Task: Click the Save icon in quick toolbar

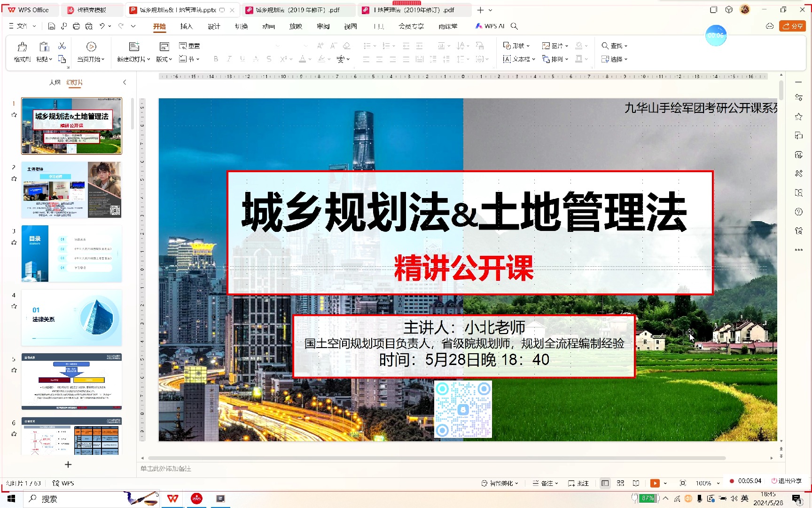Action: click(52, 26)
